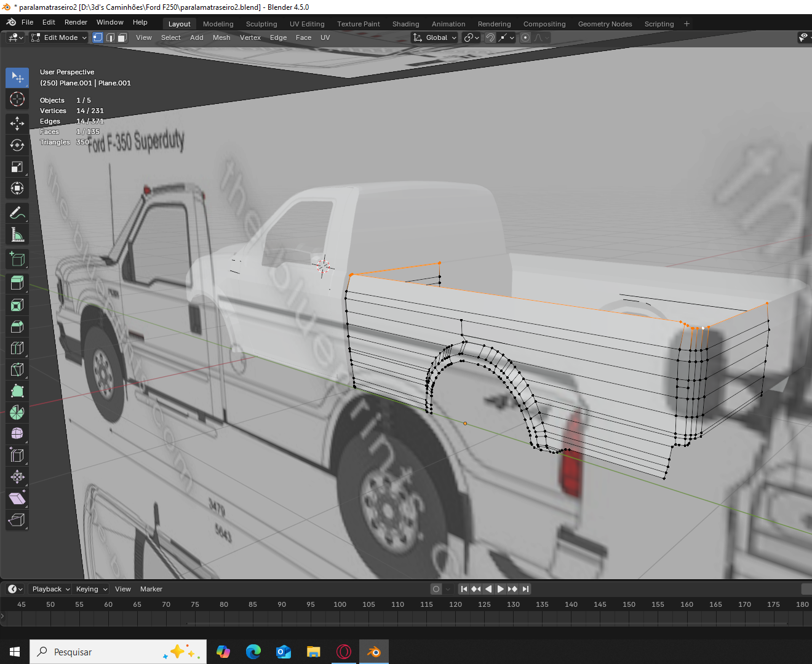This screenshot has width=812, height=664.
Task: Click frame 100 on the timeline ruler
Action: (x=340, y=604)
